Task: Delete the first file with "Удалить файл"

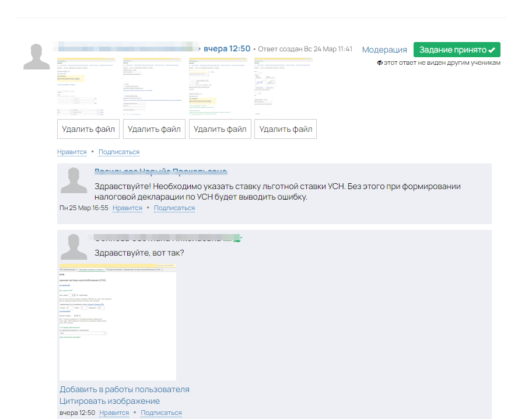Action: (88, 129)
